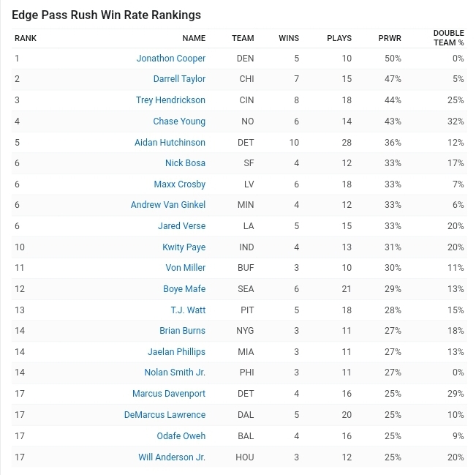The width and height of the screenshot is (476, 475).
Task: Click the T.J. Watt player link
Action: (188, 310)
